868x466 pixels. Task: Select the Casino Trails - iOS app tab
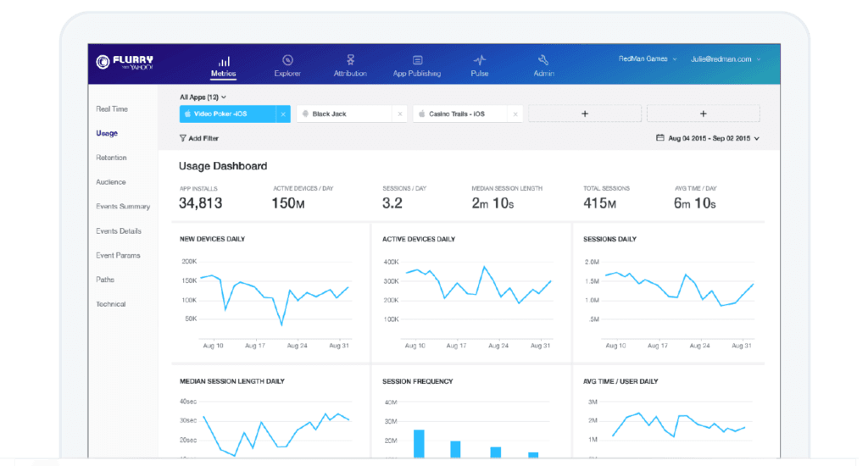pyautogui.click(x=460, y=114)
